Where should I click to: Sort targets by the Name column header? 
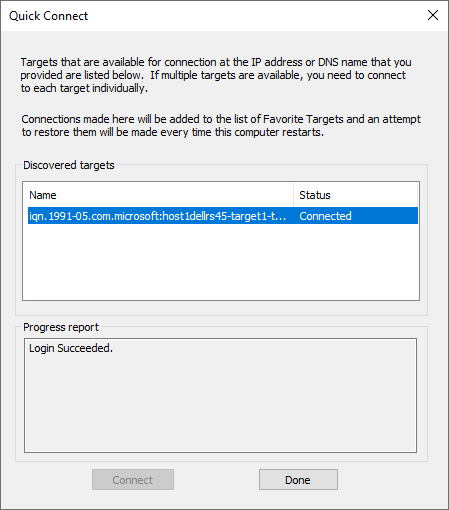pos(158,195)
